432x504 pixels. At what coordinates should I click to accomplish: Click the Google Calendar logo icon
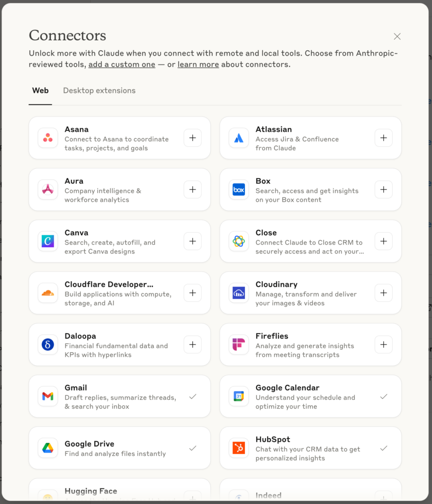(239, 396)
